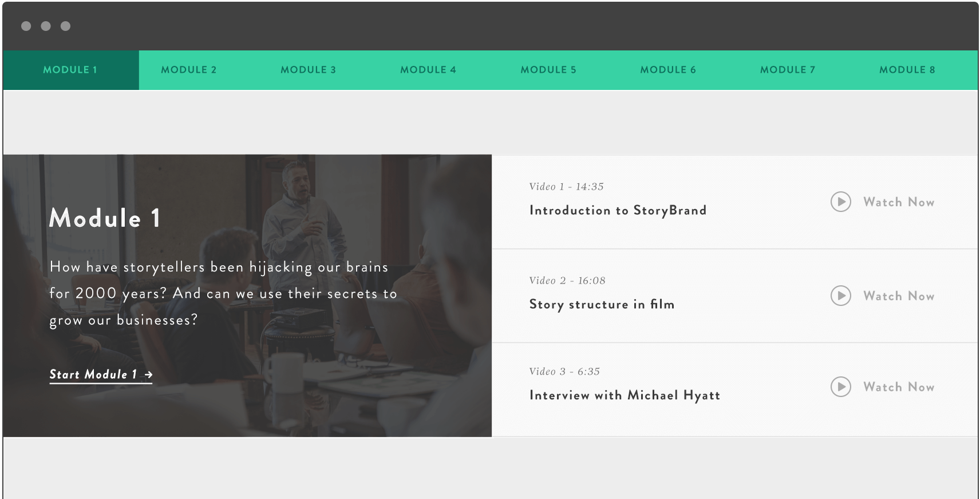Click the play icon for Introduction to StoryBrand
The image size is (980, 499).
click(x=840, y=202)
